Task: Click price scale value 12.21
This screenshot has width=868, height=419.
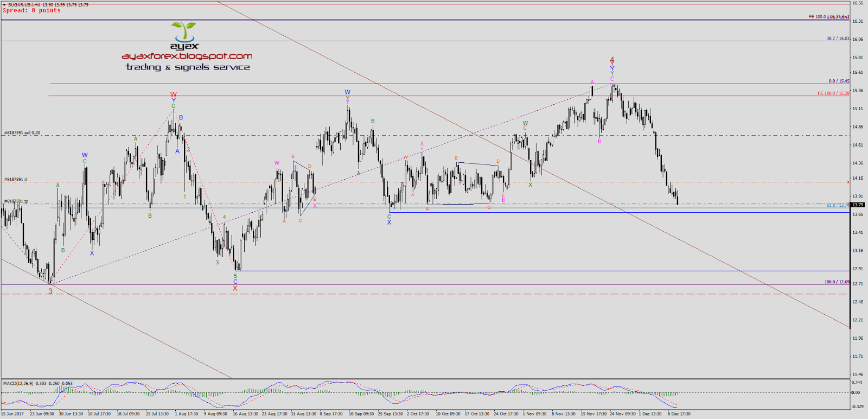Action: (x=857, y=320)
